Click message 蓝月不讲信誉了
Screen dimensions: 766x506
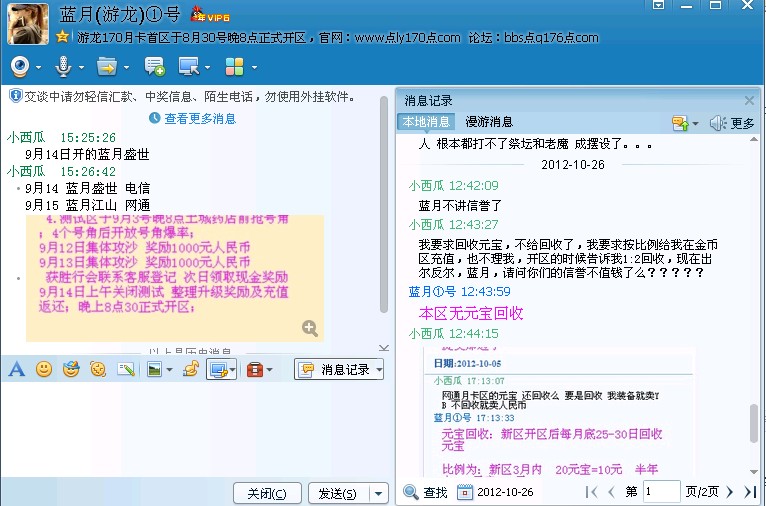click(x=460, y=206)
